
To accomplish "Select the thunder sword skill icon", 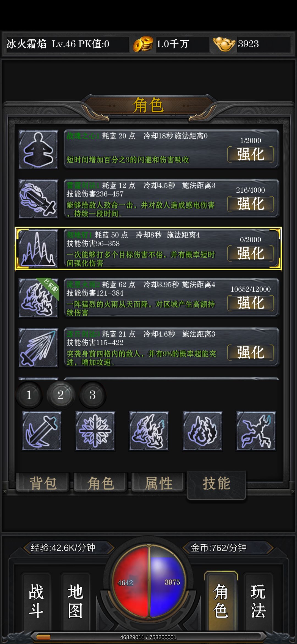I will [38, 199].
